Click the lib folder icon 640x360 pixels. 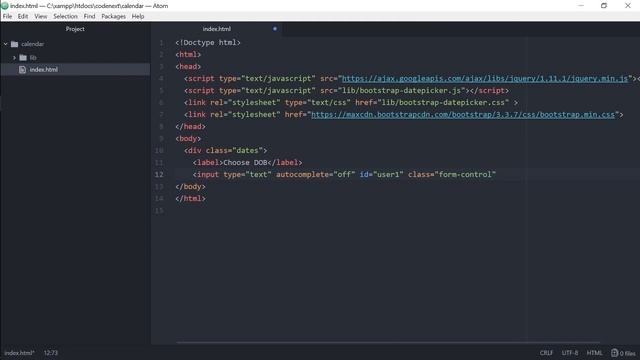[23, 58]
